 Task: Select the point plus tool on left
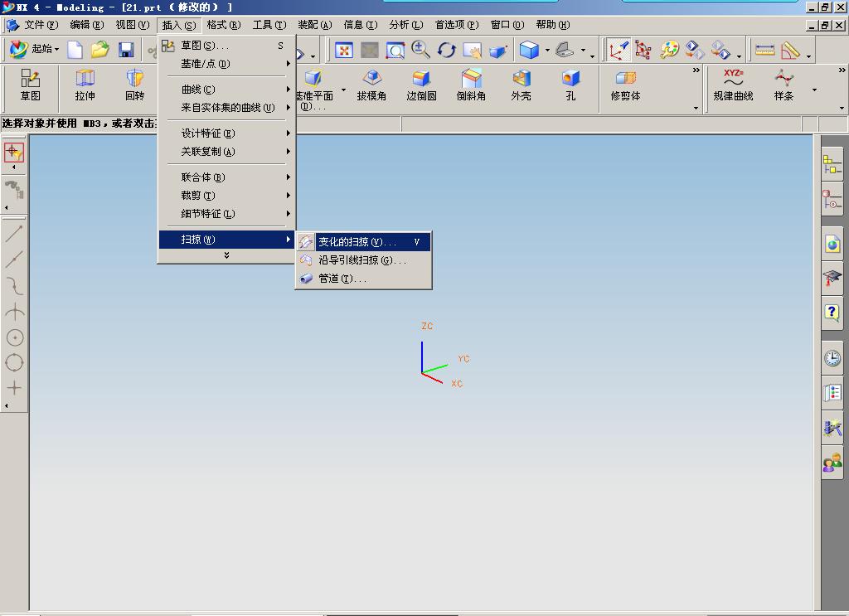[x=15, y=387]
